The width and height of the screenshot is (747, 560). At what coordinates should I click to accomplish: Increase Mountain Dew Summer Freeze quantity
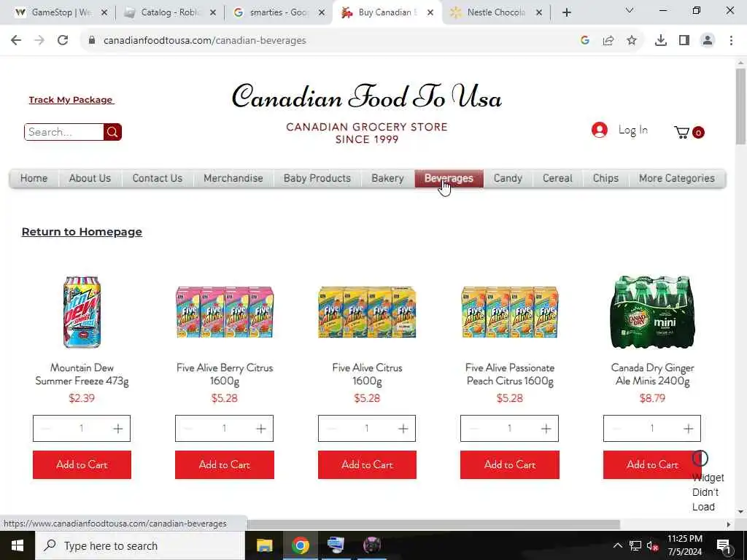(x=117, y=429)
